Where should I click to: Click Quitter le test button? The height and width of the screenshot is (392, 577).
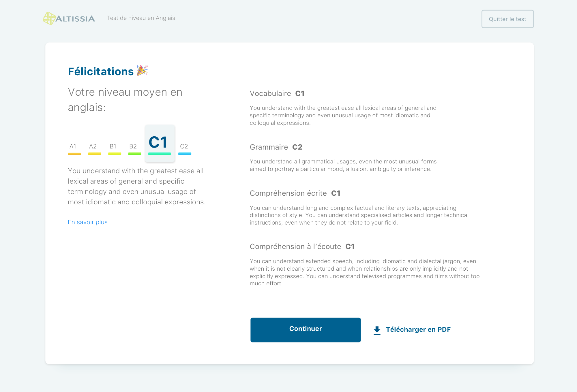(507, 19)
